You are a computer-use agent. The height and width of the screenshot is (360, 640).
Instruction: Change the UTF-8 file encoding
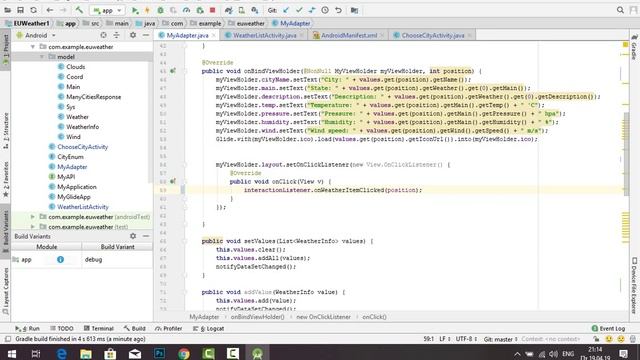point(465,339)
